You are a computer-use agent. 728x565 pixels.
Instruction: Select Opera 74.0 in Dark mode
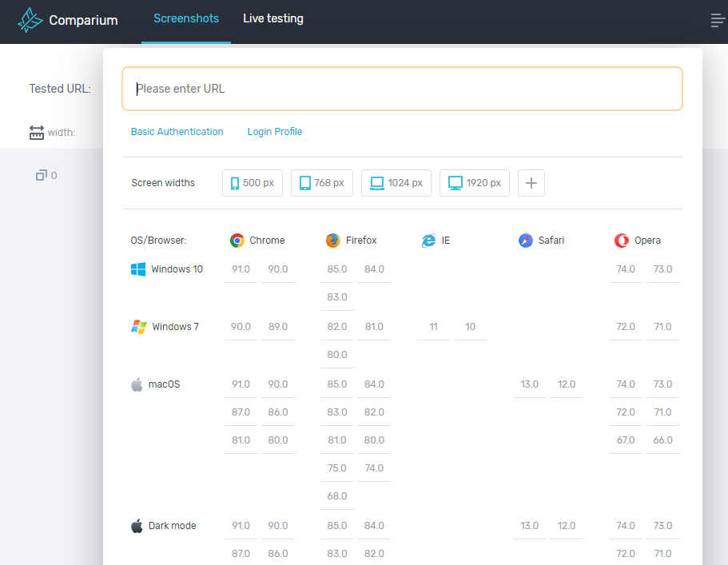(626, 526)
